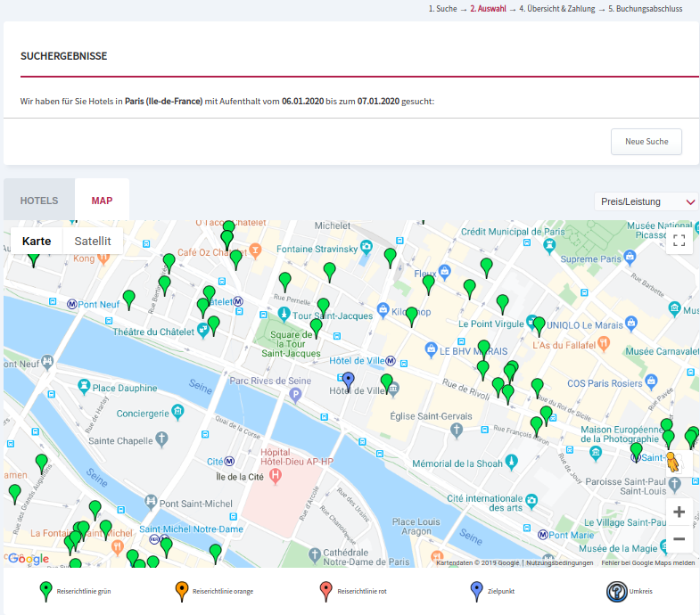Click the Île de la Cité map label
Viewport: 700px width, 615px height.
click(240, 477)
